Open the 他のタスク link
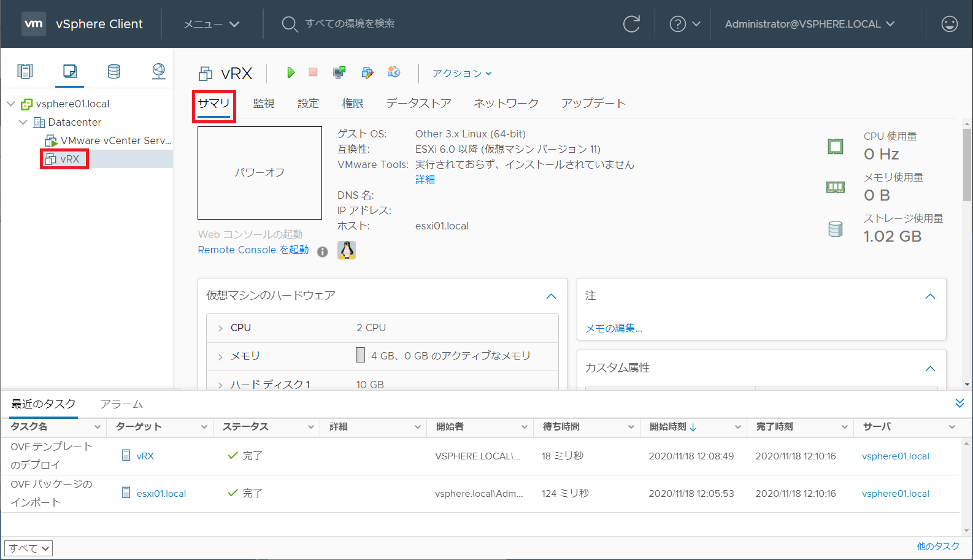973x560 pixels. pyautogui.click(x=938, y=546)
